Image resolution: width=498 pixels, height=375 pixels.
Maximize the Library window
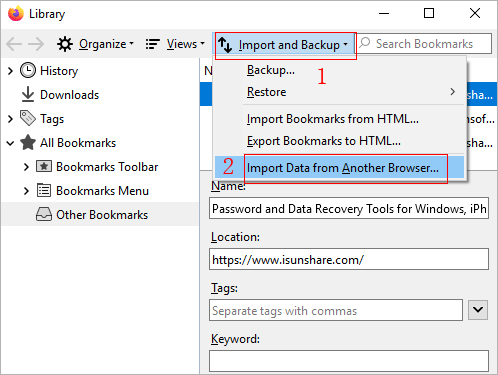[x=429, y=13]
